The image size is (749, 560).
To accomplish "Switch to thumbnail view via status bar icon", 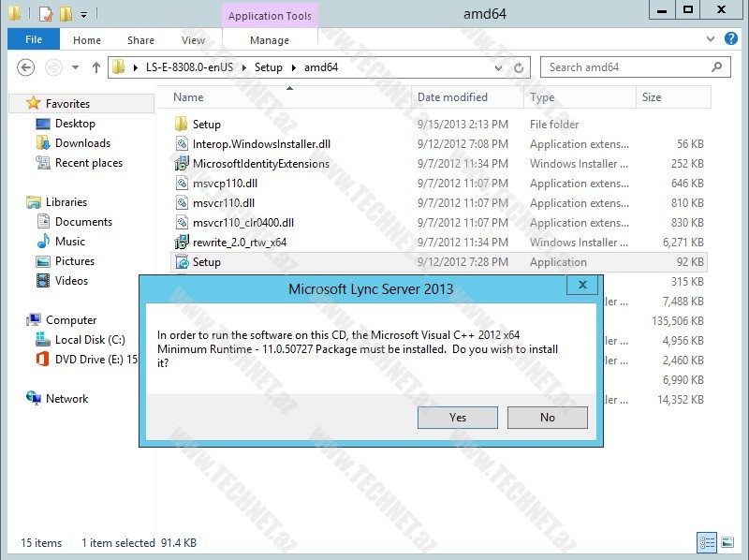I will coord(728,542).
